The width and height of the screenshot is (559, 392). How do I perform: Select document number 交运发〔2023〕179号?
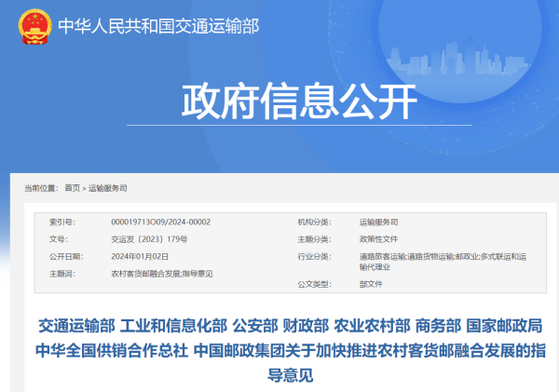click(x=149, y=239)
